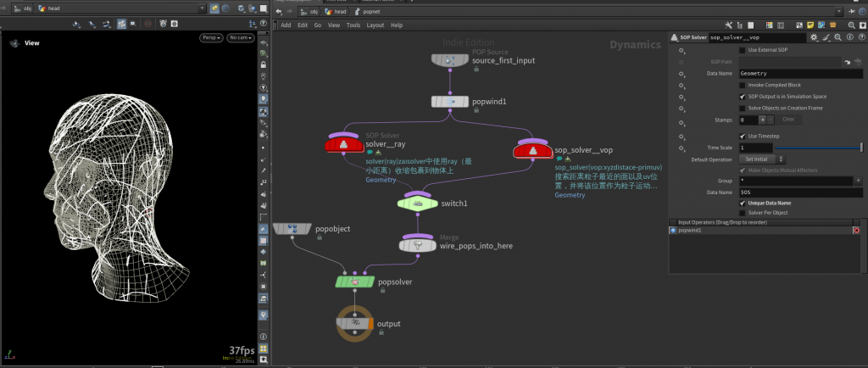Image resolution: width=868 pixels, height=368 pixels.
Task: Open the Layout menu
Action: pos(375,25)
